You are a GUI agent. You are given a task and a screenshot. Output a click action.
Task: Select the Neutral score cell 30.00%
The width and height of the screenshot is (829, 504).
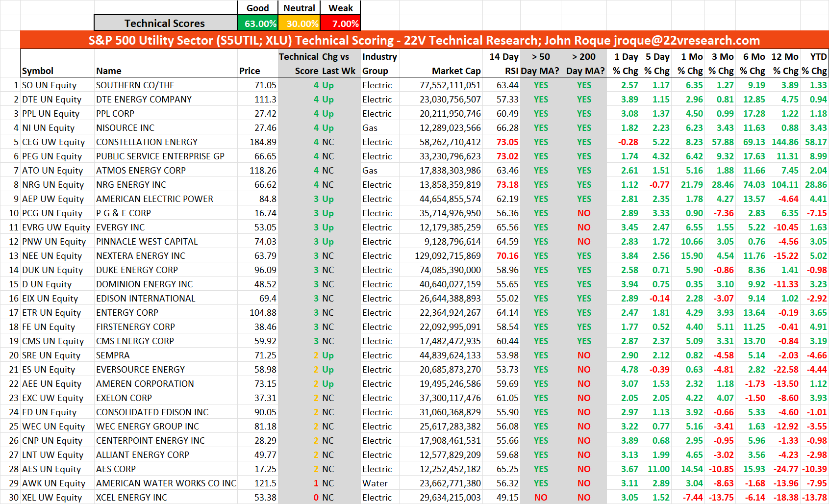tap(299, 23)
